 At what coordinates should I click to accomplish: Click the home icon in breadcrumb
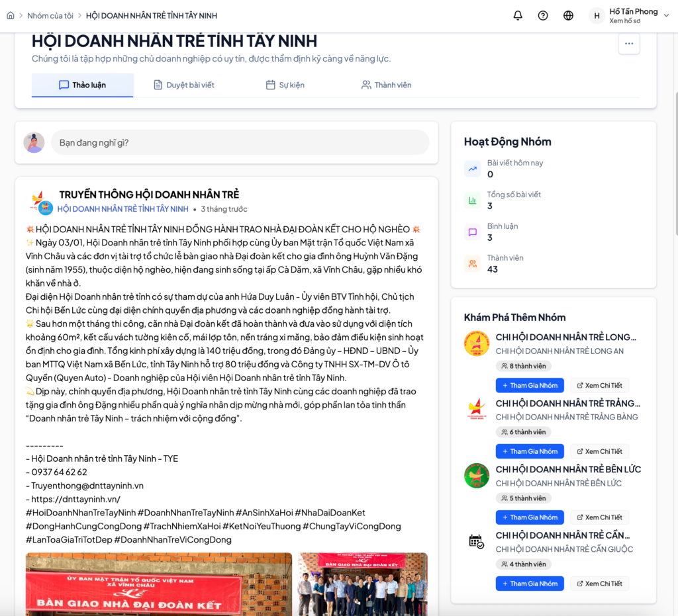click(11, 16)
